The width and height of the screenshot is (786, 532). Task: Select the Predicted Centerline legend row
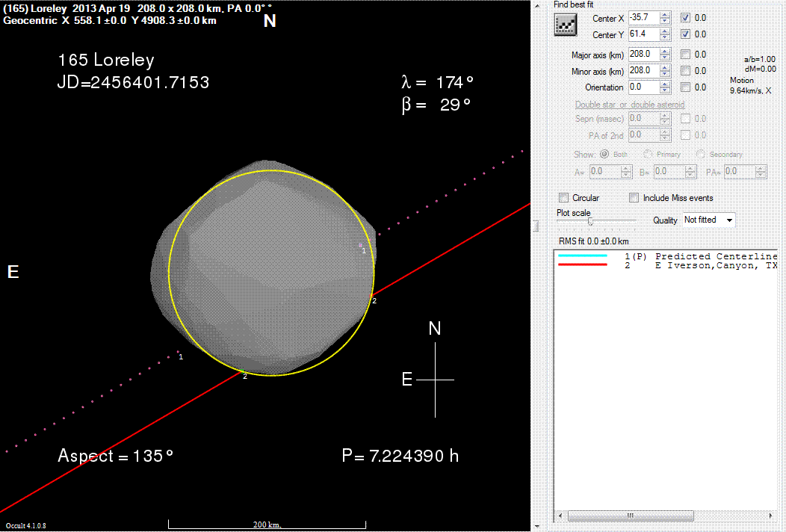coord(666,256)
